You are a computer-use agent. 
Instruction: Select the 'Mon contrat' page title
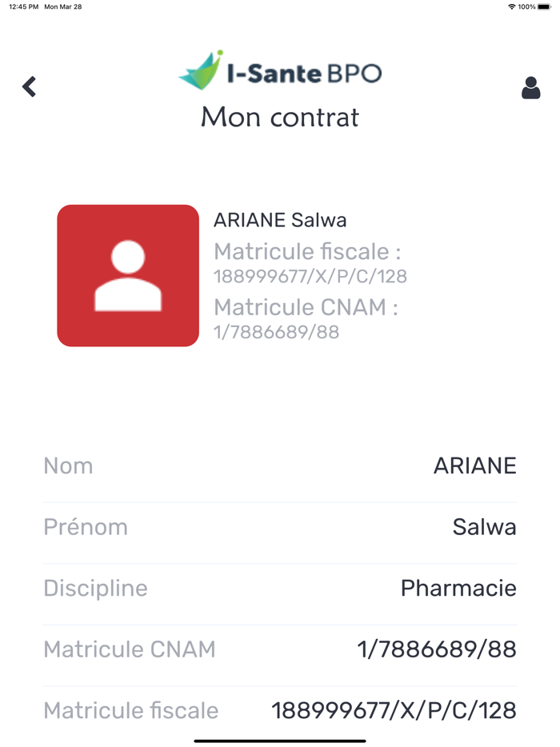coord(280,118)
